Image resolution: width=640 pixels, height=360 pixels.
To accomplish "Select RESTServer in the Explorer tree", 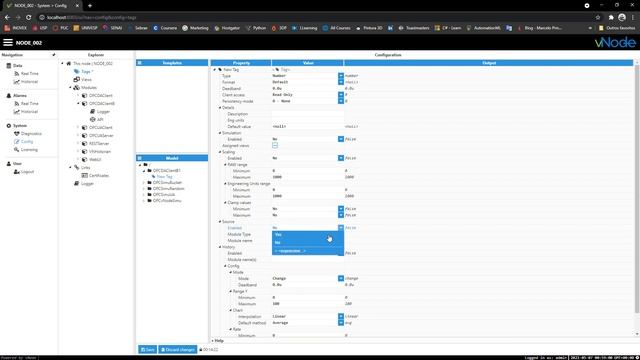I will click(x=99, y=144).
